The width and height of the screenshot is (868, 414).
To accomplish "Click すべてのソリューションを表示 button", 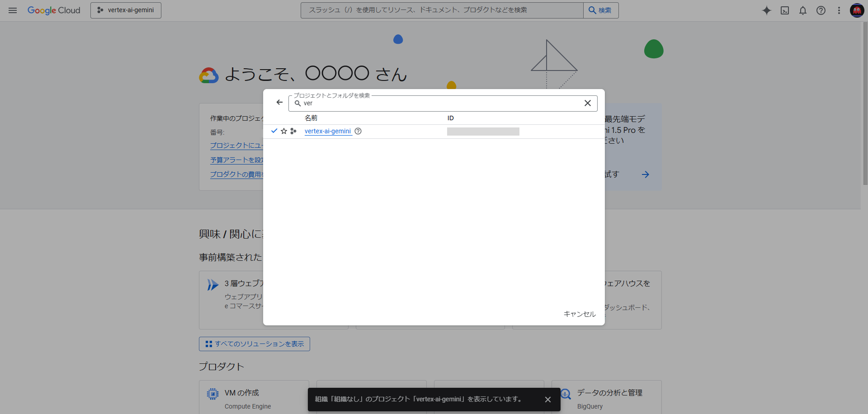I will tap(255, 344).
